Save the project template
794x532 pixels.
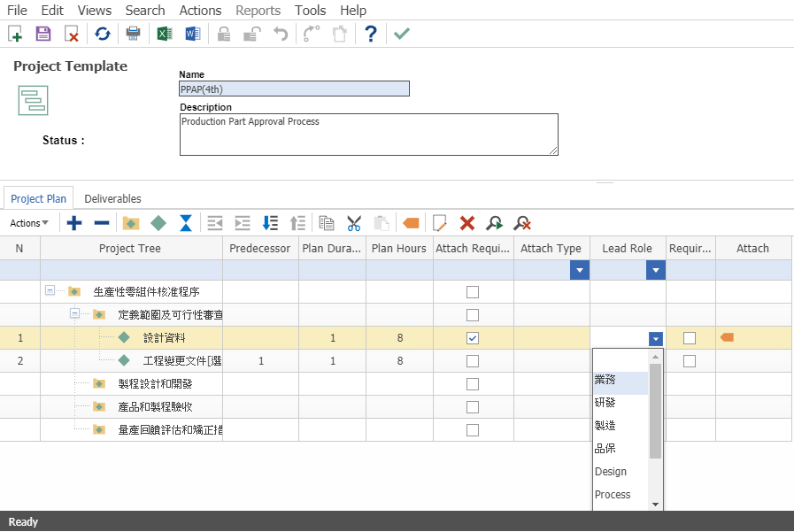(42, 33)
